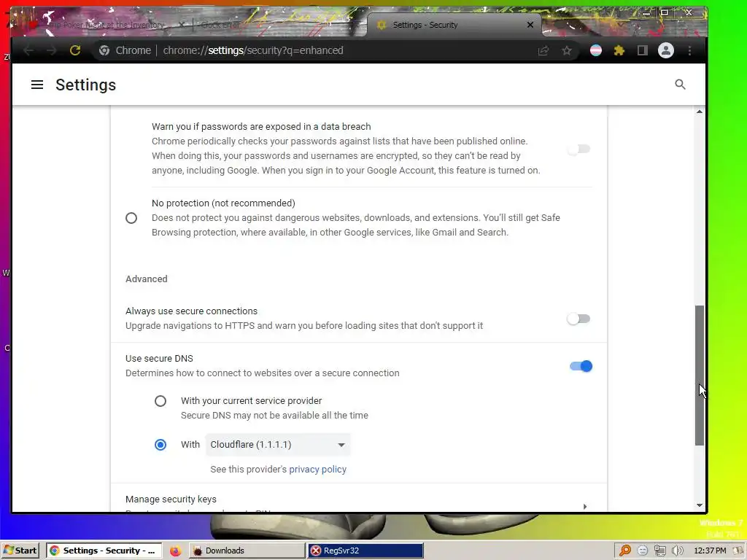
Task: Click the scrollbar down arrow
Action: point(700,505)
